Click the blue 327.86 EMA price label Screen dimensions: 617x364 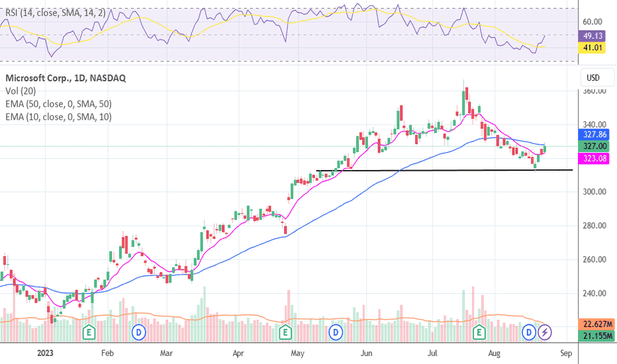pos(594,134)
